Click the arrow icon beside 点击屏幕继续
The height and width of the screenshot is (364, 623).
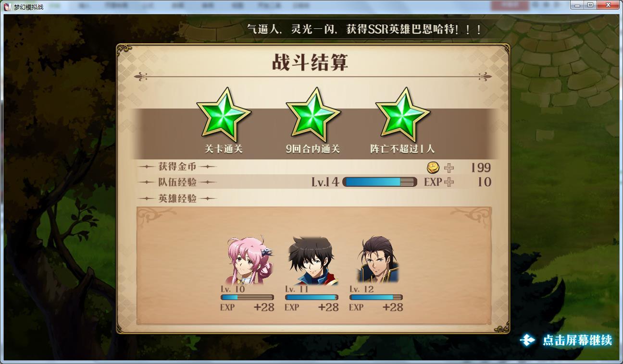(x=528, y=340)
